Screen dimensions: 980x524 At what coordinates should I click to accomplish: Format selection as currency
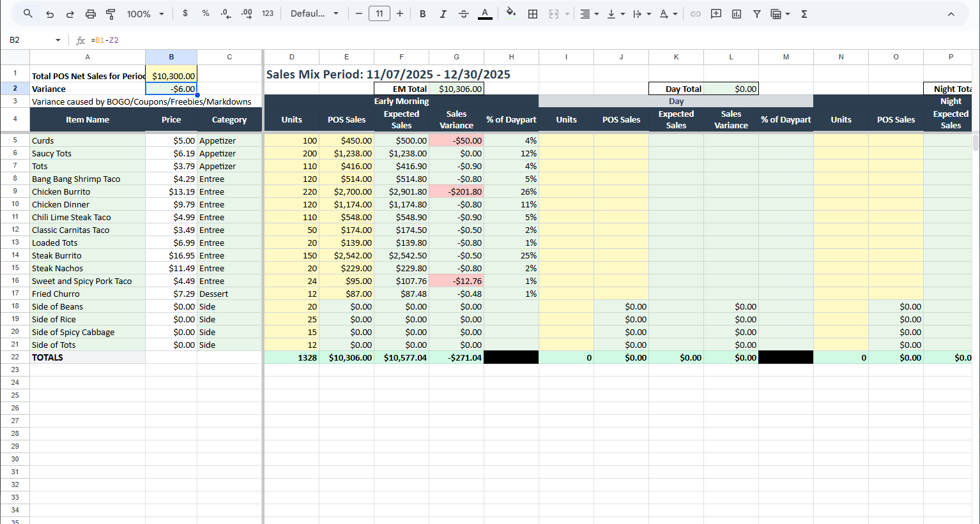coord(185,13)
